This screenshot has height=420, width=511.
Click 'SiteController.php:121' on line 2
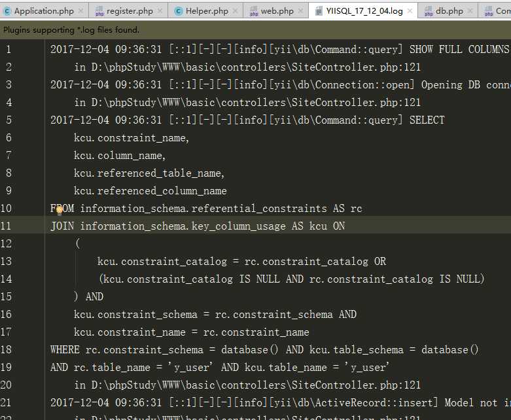[356, 67]
